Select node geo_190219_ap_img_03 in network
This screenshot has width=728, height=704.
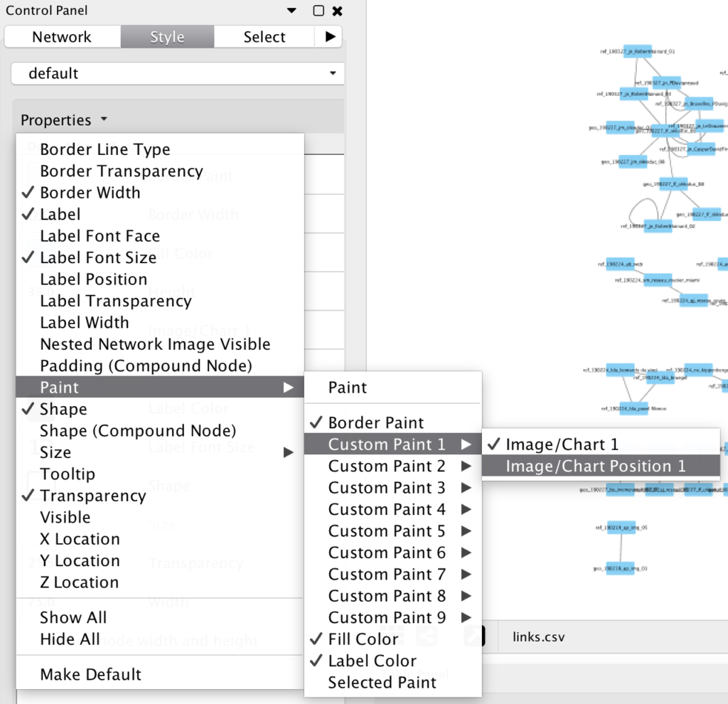620,568
